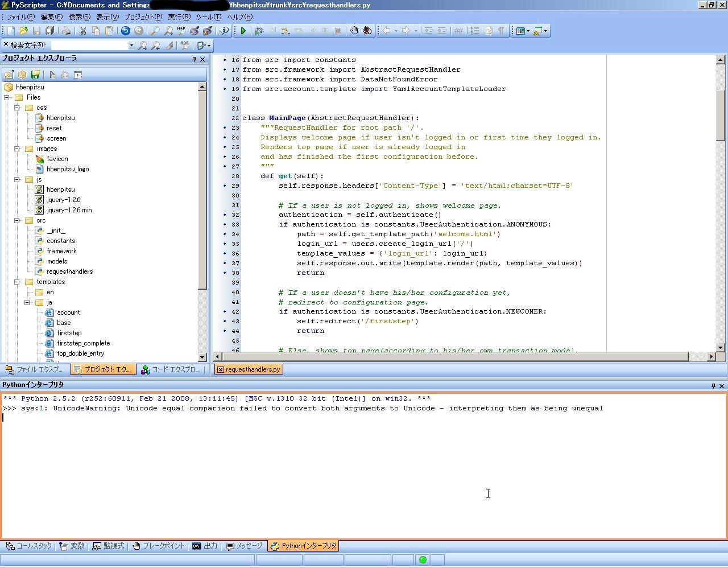Click the blue Undo arrow icon
728x568 pixels.
126,31
